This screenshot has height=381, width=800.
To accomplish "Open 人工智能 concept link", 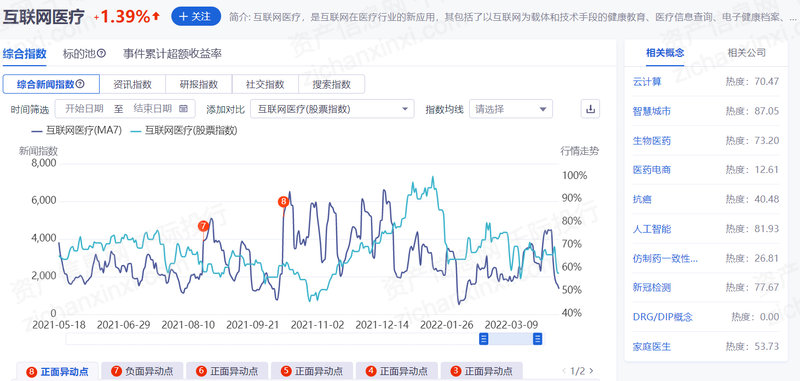I will 652,229.
